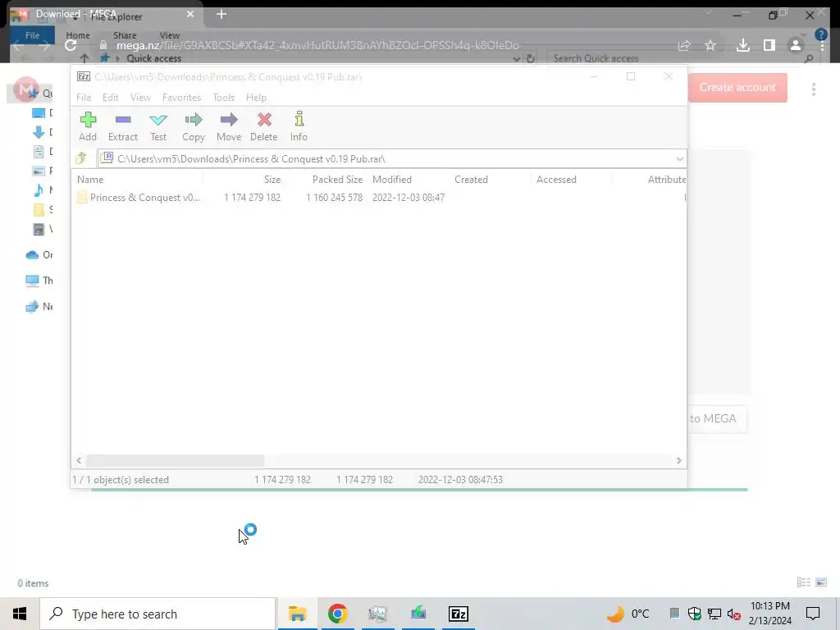
Task: Sort by Packed Size column header
Action: [337, 180]
